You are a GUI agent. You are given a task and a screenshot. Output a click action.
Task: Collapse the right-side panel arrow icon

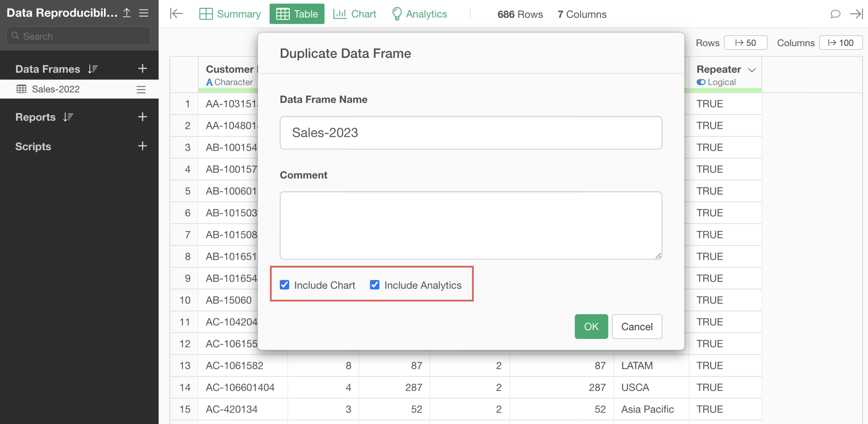[856, 14]
